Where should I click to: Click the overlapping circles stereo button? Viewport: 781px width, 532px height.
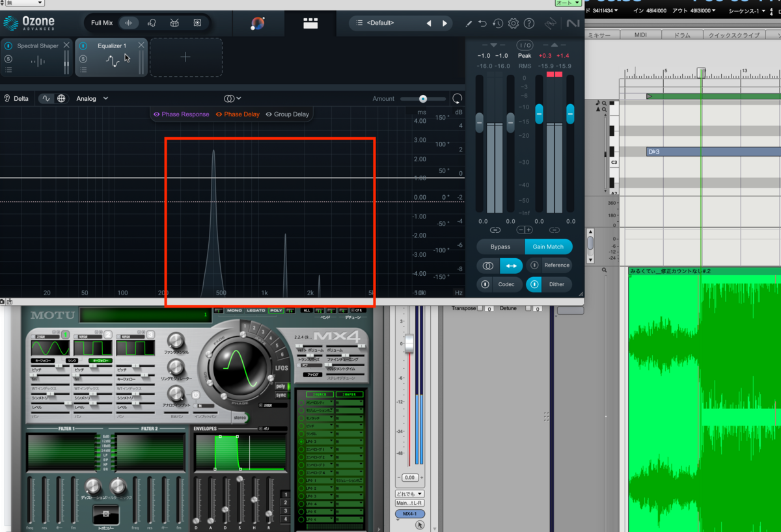(x=488, y=265)
